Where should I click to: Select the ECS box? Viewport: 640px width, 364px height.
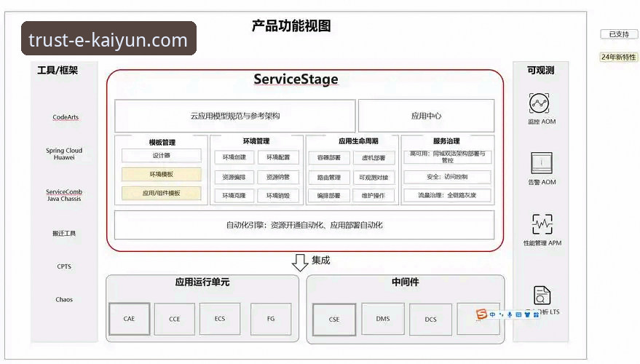pyautogui.click(x=220, y=319)
